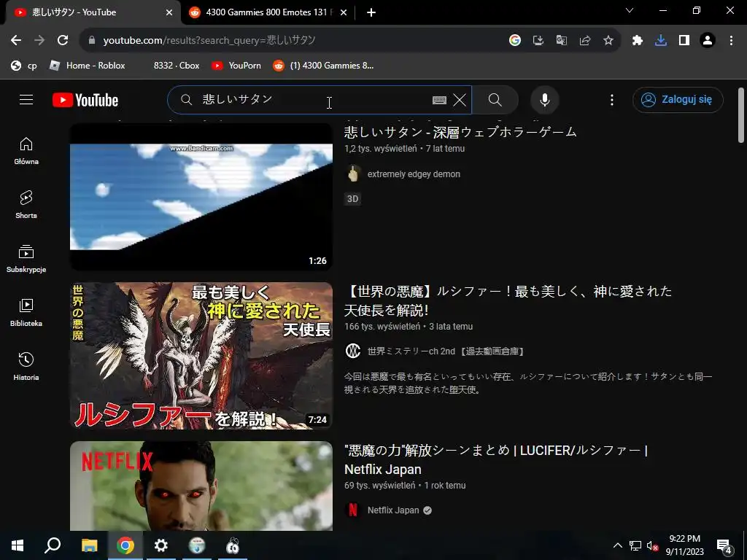
Task: Click the muted volume tray icon
Action: pyautogui.click(x=652, y=545)
